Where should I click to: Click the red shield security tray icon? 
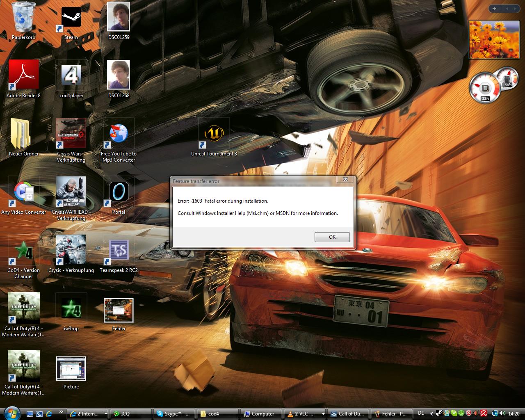(469, 414)
